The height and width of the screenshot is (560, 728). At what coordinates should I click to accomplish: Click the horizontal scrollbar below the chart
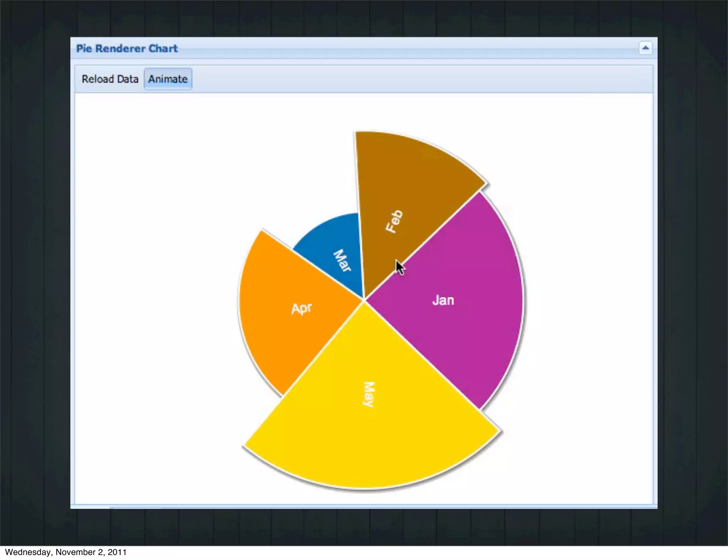(x=135, y=507)
